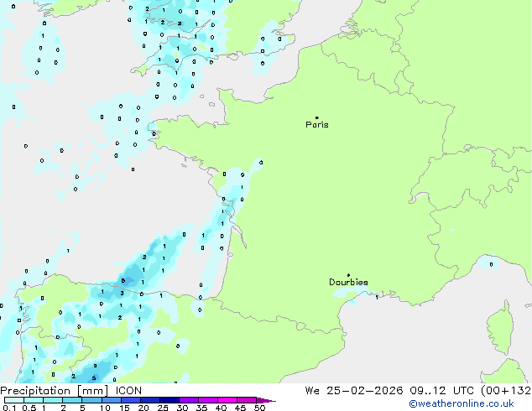
Task: Click the legend value '50'
Action: click(x=260, y=408)
